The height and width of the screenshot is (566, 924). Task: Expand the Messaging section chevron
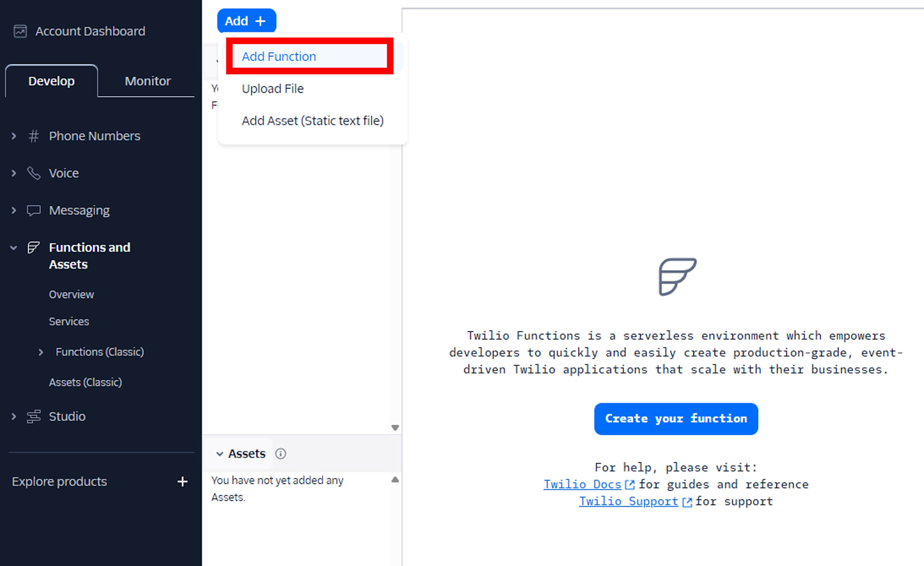click(14, 211)
